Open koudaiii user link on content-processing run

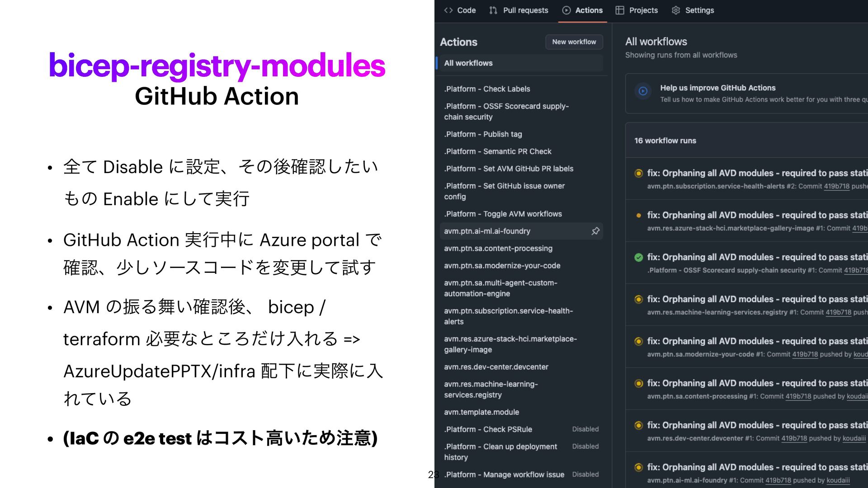tap(857, 396)
